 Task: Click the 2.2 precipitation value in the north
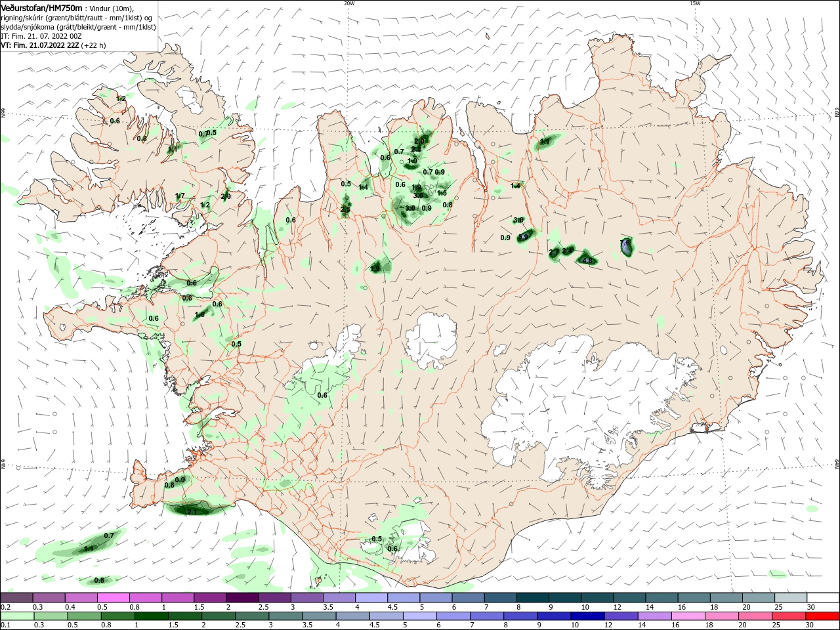click(416, 149)
